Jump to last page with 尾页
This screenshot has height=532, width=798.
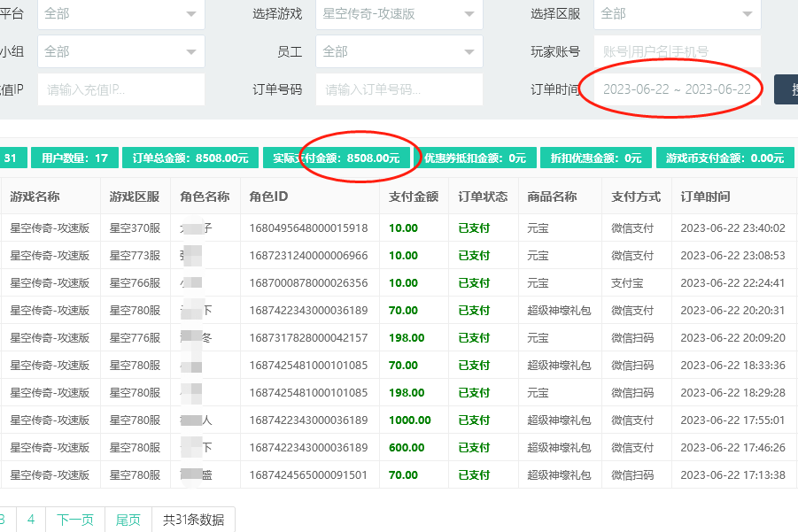(128, 520)
